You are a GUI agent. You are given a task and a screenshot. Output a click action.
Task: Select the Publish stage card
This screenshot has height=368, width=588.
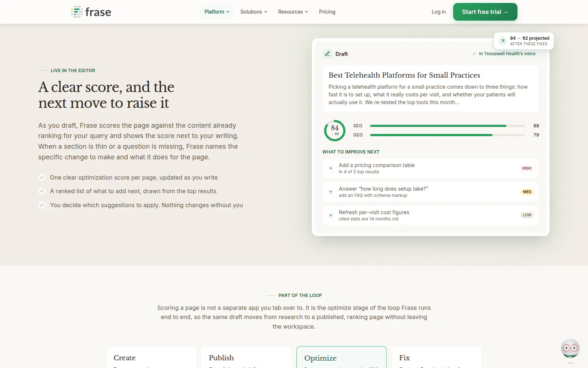[x=246, y=357]
